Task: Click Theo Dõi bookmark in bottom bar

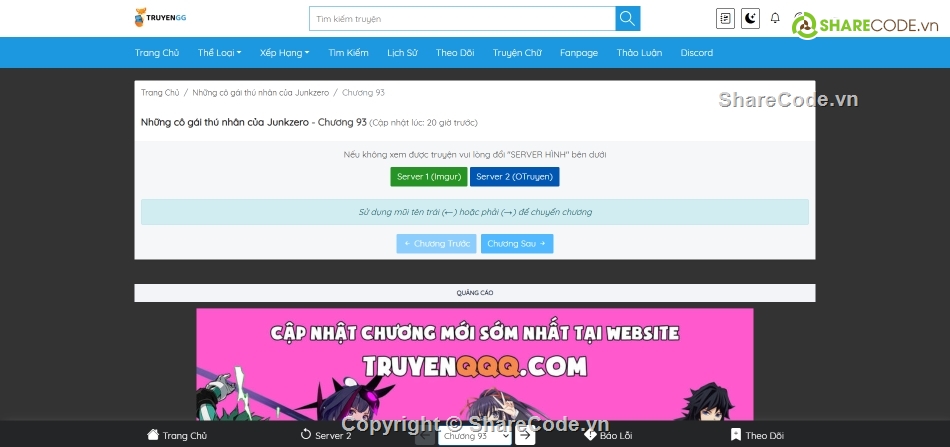Action: click(736, 435)
